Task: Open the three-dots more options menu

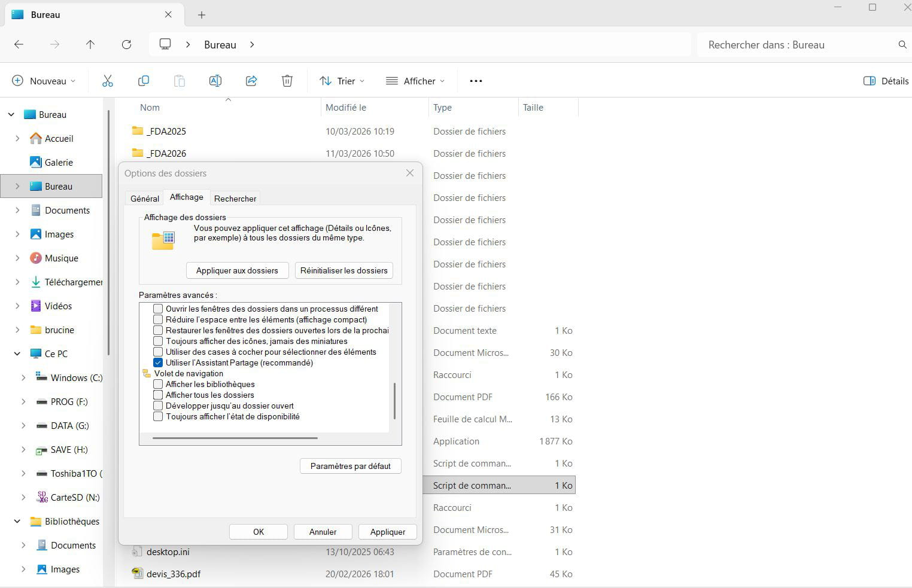Action: pos(476,81)
